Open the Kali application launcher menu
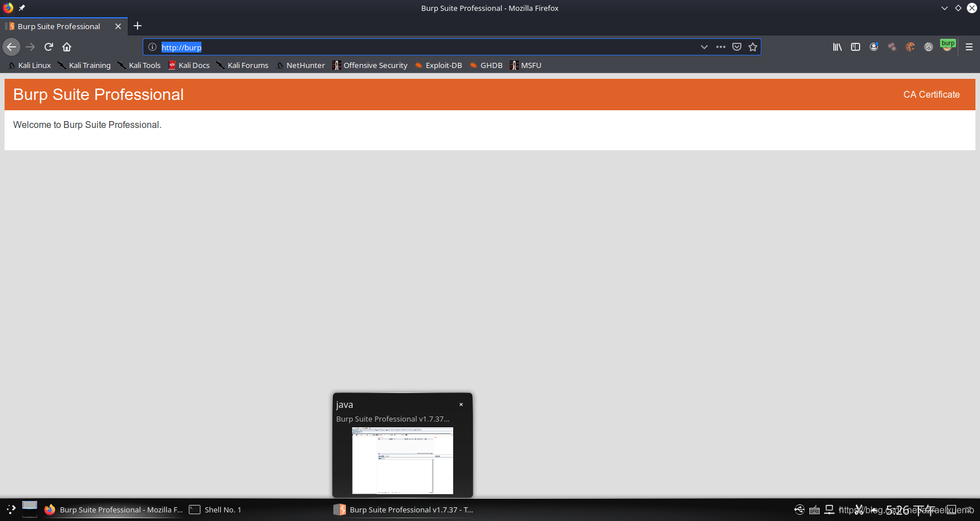This screenshot has width=980, height=521. 11,510
